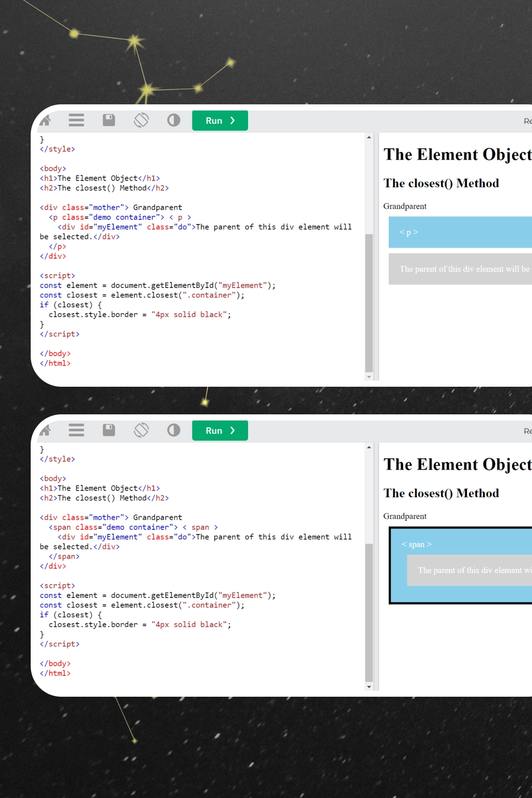Image resolution: width=532 pixels, height=798 pixels.
Task: Click the up arrow of the top editor scrollbar
Action: pos(369,138)
